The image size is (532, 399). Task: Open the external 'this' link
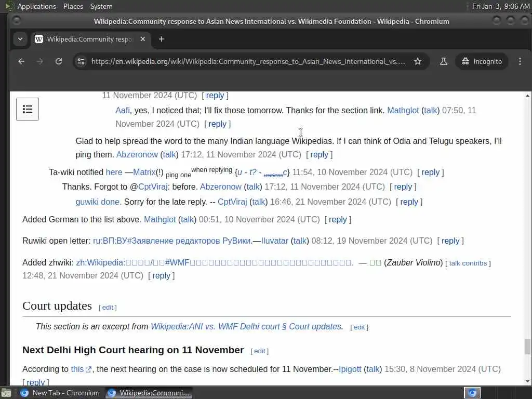81,369
